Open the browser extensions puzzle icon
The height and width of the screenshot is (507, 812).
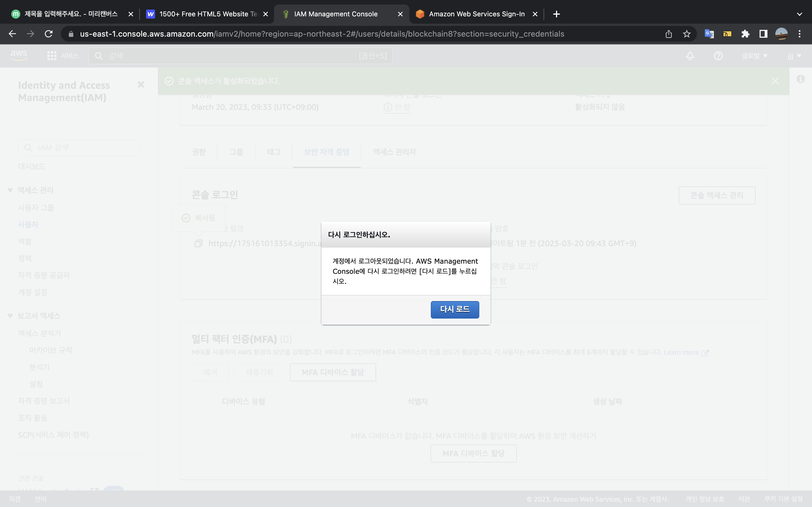point(745,34)
